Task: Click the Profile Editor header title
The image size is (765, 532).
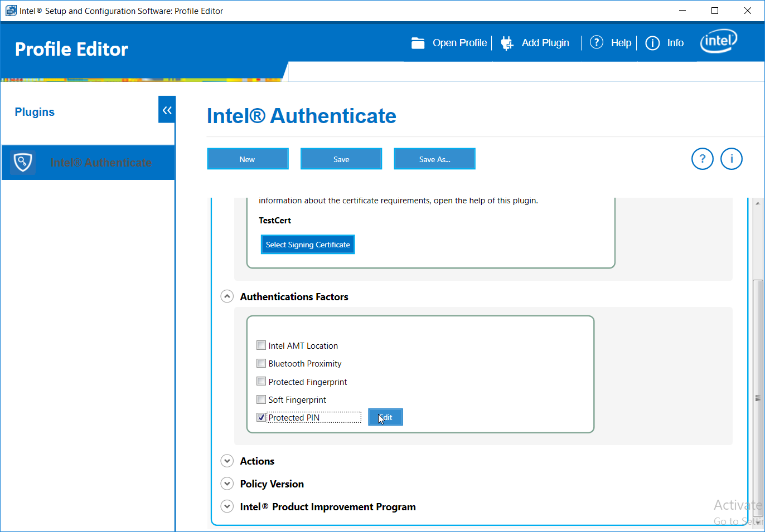Action: pos(71,49)
